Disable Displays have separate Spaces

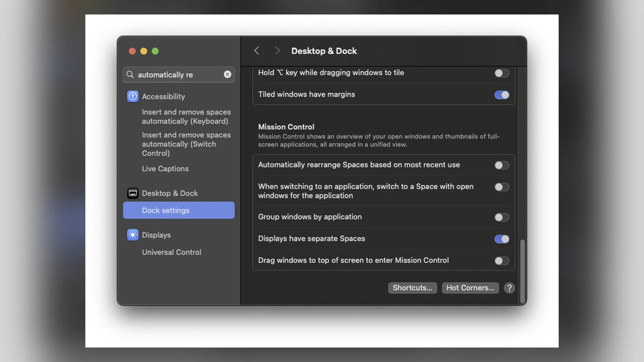coord(502,239)
